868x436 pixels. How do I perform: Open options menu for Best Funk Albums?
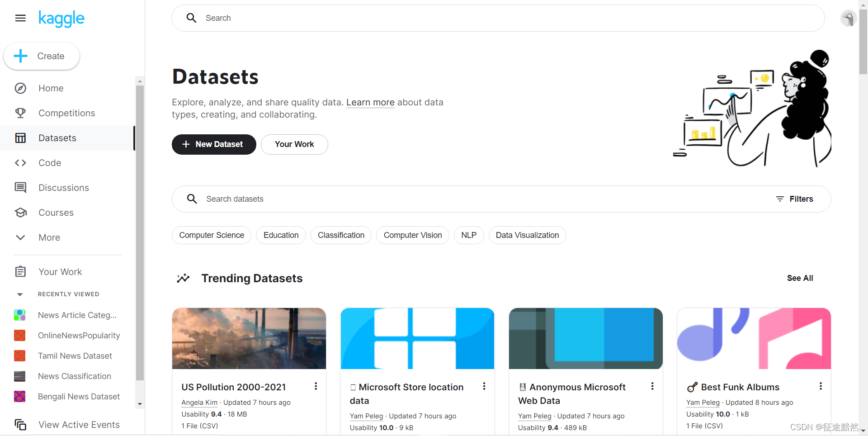coord(821,386)
